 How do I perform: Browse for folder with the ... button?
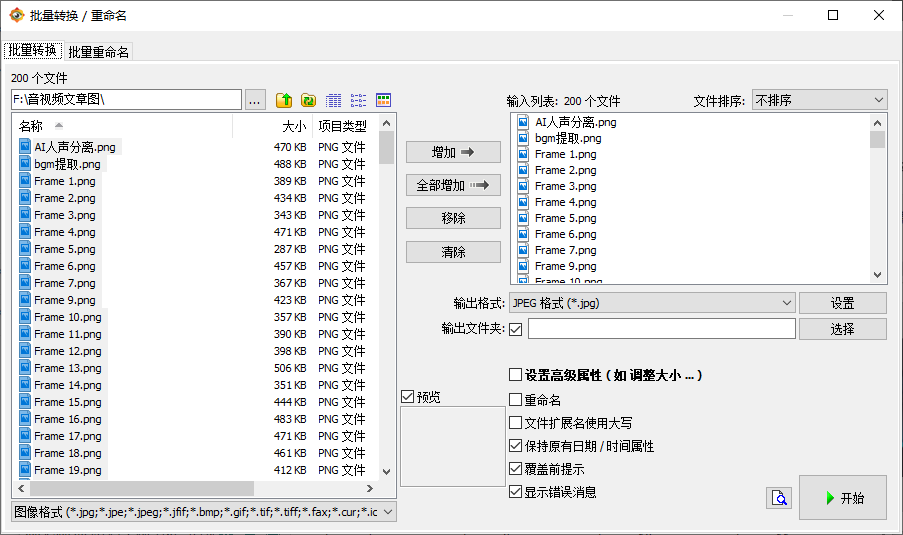pyautogui.click(x=255, y=100)
